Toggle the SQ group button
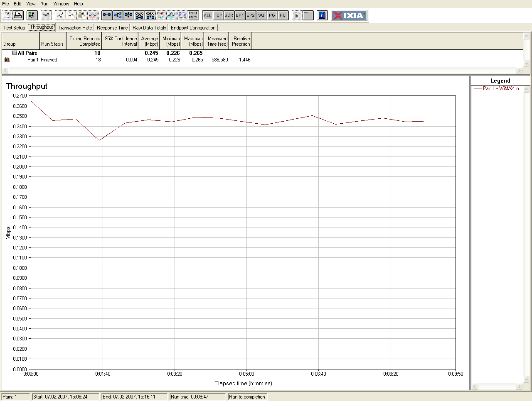Viewport: 532px width, 401px height. pos(261,15)
